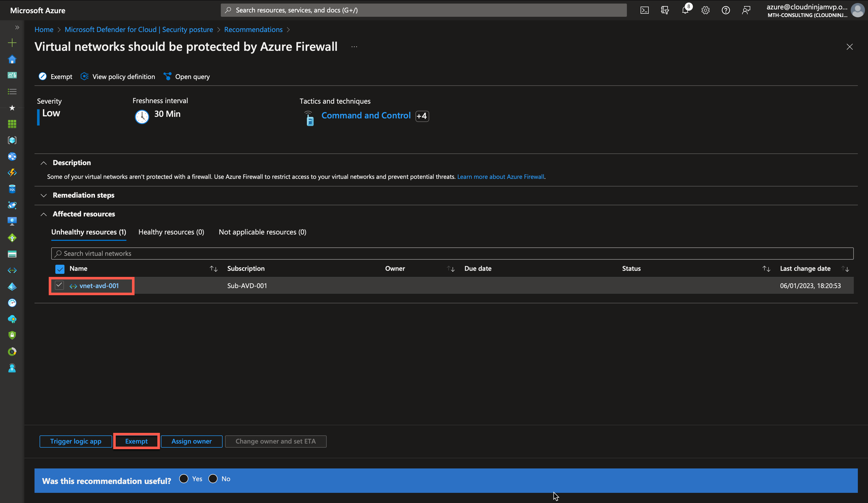
Task: Open the Resource groups cube icon
Action: point(12,140)
